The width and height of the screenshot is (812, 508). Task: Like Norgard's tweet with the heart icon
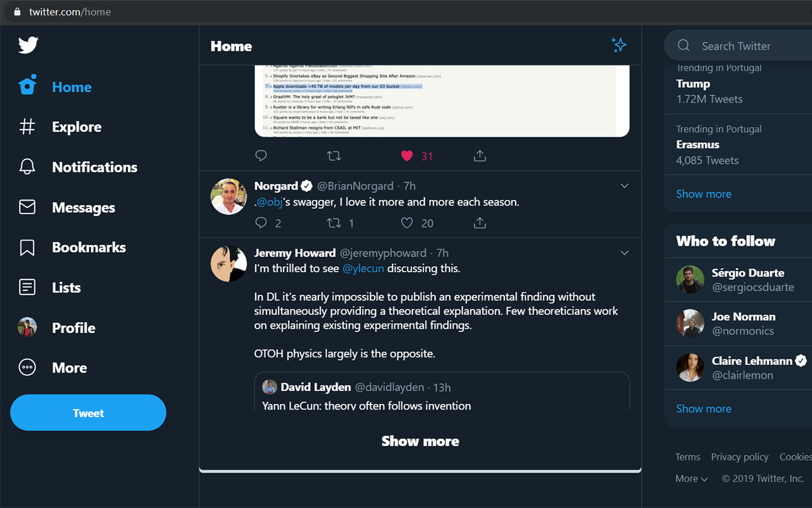click(407, 223)
